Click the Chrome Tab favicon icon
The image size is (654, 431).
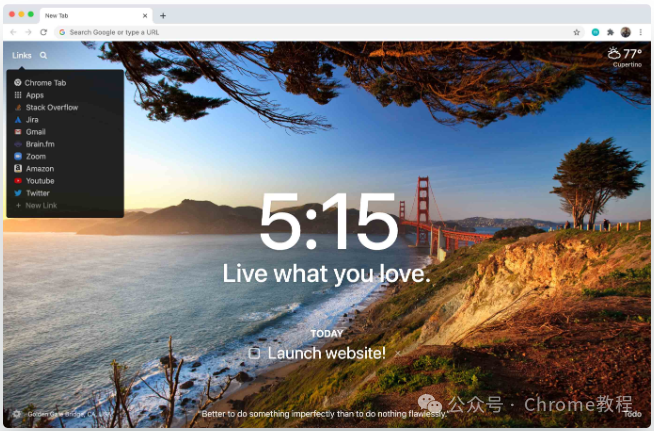(18, 83)
